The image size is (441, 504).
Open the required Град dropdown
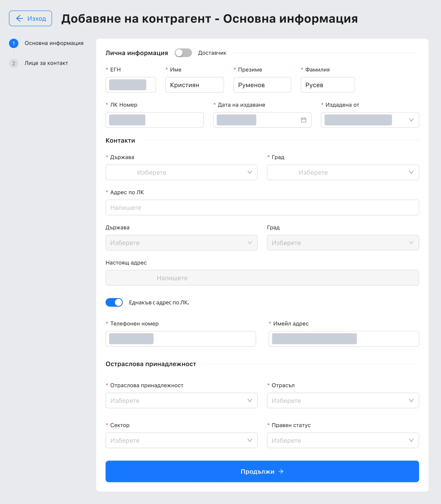pos(343,172)
